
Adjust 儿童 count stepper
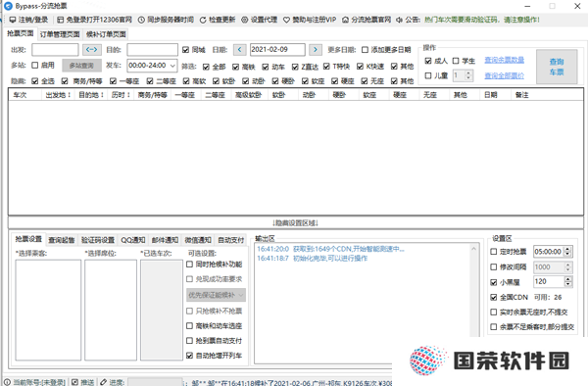468,75
